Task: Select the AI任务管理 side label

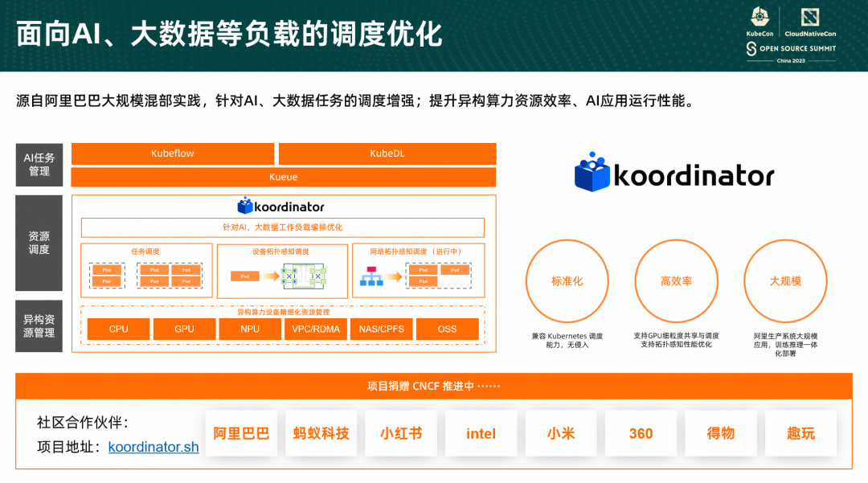Action: (39, 165)
